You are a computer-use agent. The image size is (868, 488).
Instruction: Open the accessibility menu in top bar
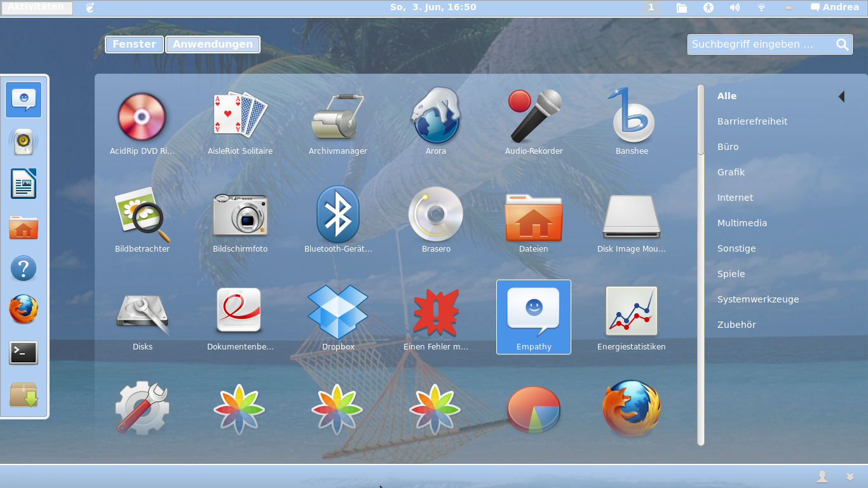point(709,8)
